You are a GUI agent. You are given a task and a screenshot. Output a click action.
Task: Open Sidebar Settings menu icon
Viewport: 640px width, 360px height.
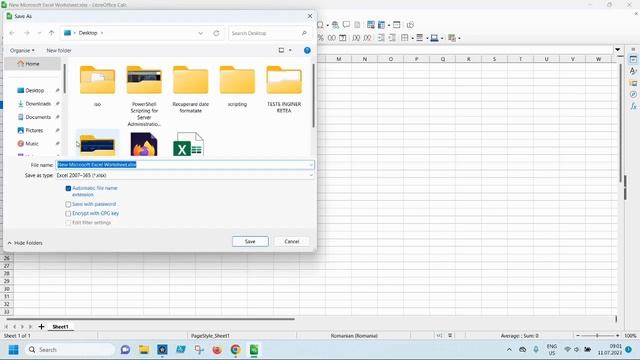[633, 49]
